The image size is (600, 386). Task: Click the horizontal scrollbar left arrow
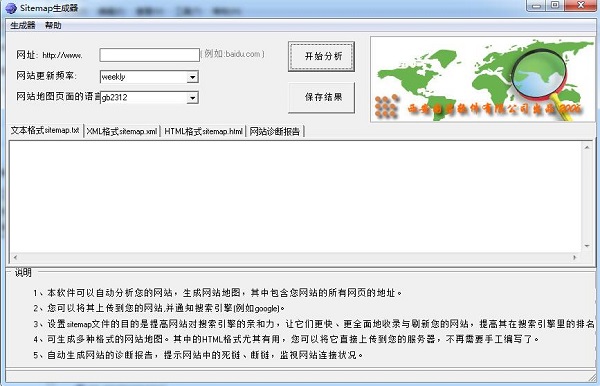[x=15, y=257]
